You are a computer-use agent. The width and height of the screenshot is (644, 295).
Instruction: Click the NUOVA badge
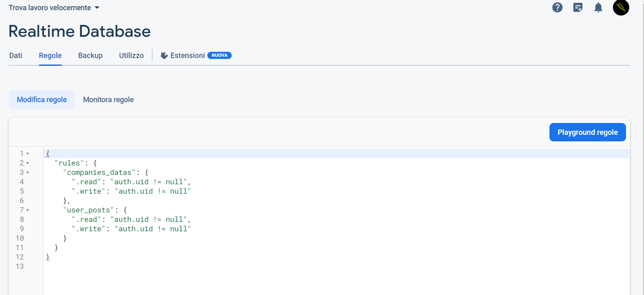click(219, 56)
